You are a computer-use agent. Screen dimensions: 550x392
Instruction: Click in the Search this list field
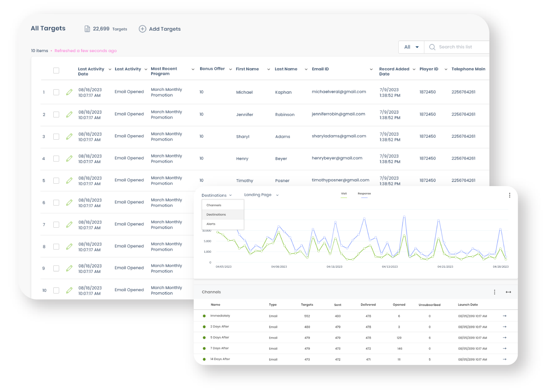coord(460,47)
